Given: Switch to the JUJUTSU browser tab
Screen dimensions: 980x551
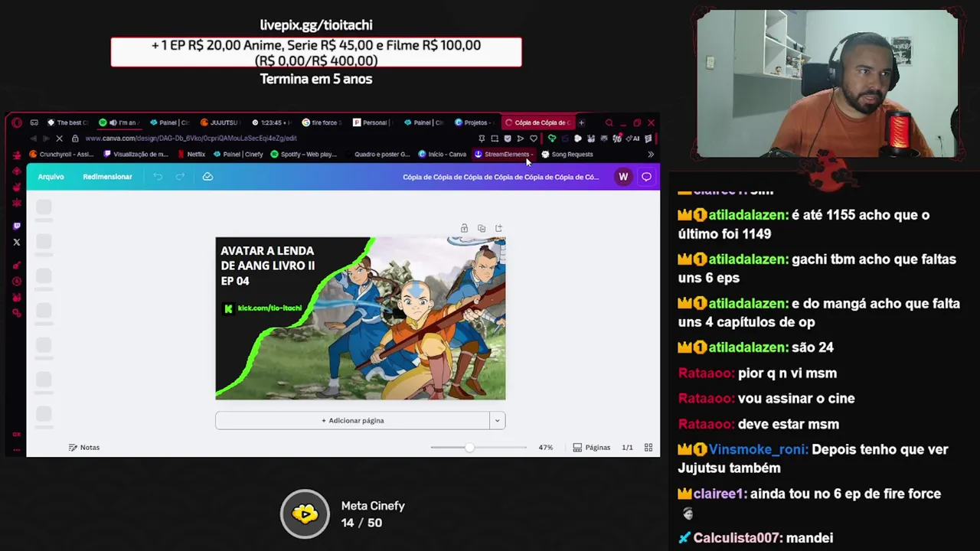Looking at the screenshot, I should click(x=220, y=122).
